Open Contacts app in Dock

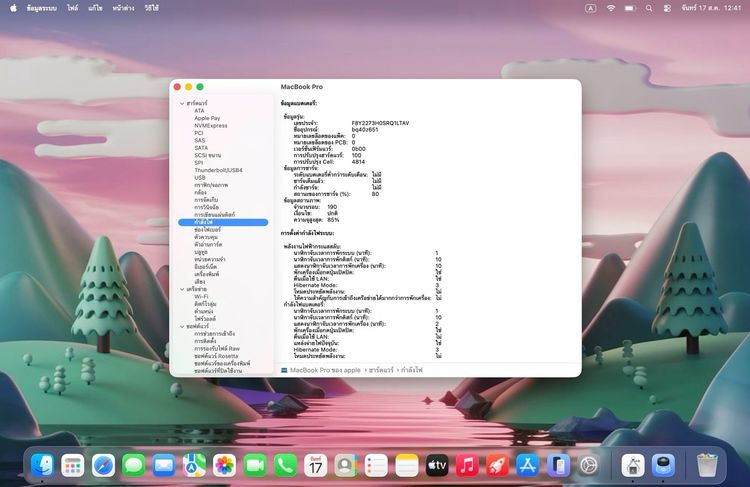click(x=346, y=465)
